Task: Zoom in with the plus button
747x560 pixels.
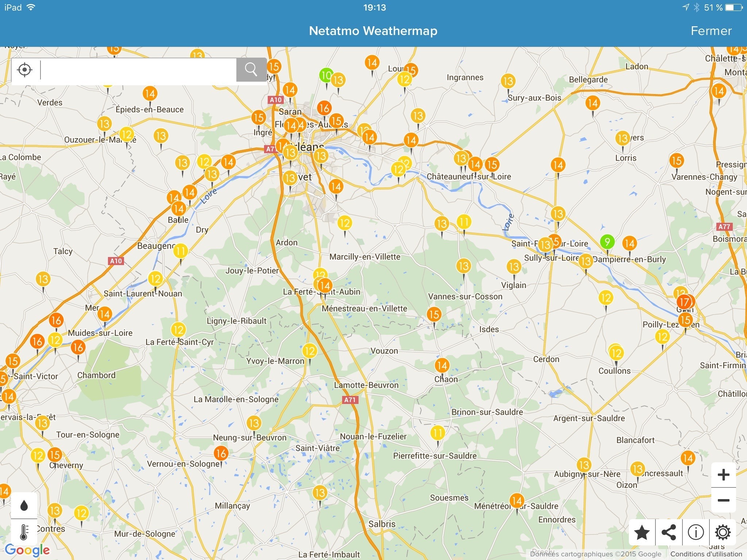Action: point(723,475)
